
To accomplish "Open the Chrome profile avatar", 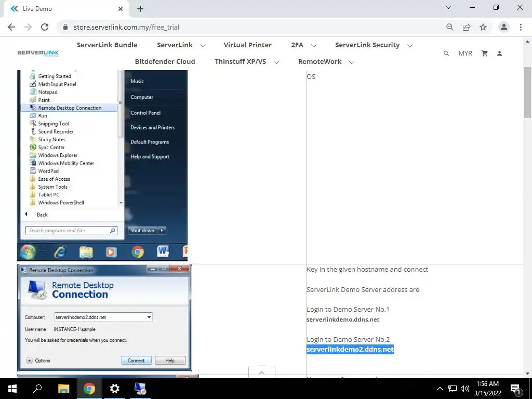I will click(504, 27).
